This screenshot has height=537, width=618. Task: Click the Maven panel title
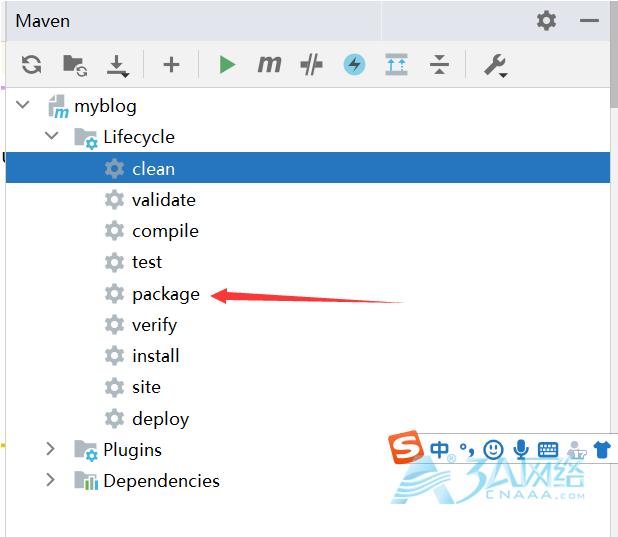click(43, 21)
